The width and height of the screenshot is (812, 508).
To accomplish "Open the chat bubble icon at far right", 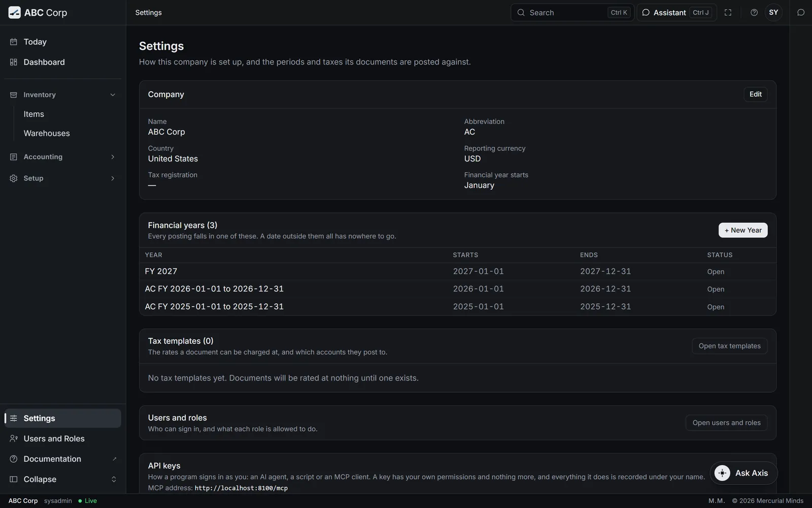I will click(x=801, y=13).
